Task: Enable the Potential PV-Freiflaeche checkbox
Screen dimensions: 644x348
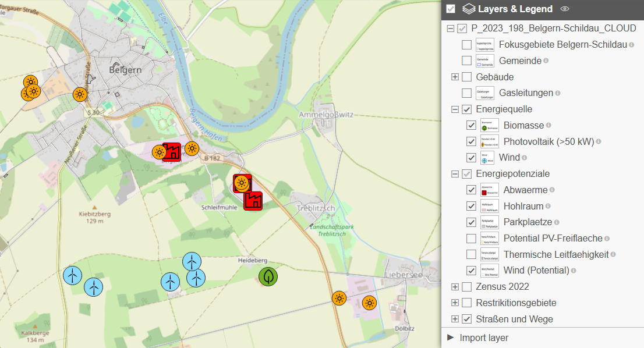Action: (471, 239)
